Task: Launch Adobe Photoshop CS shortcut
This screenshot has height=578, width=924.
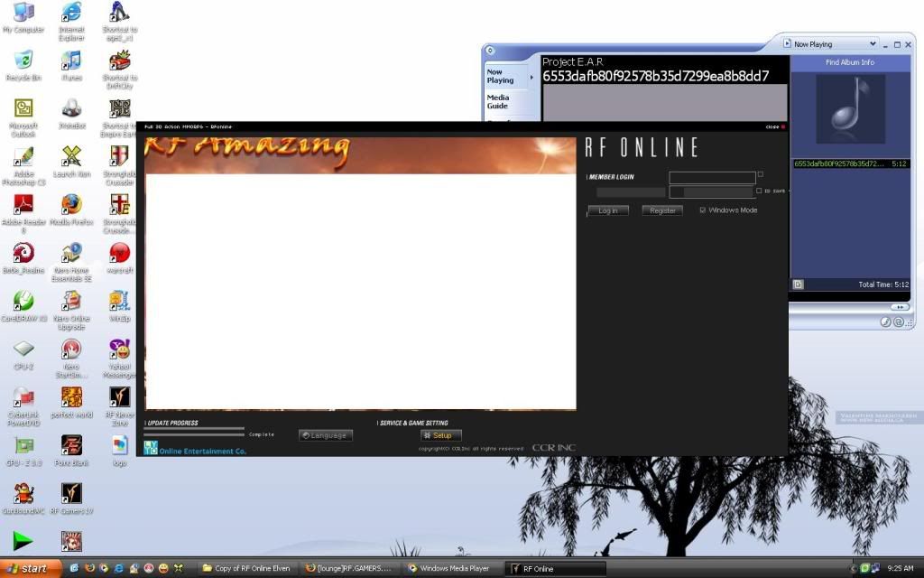Action: click(x=23, y=166)
